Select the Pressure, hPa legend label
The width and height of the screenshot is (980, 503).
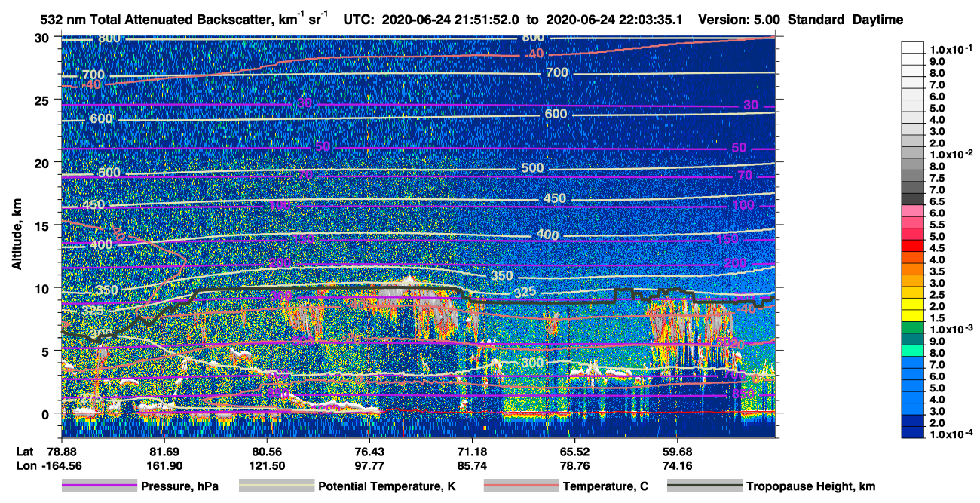(179, 487)
